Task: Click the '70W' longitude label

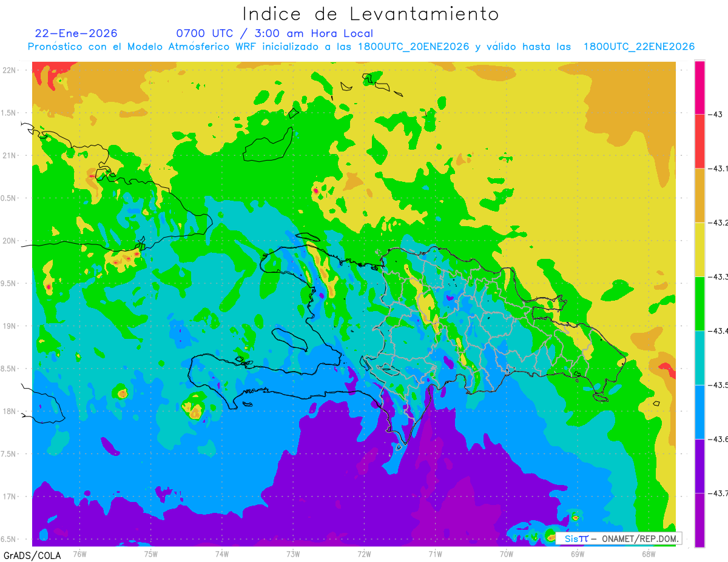Action: click(507, 554)
